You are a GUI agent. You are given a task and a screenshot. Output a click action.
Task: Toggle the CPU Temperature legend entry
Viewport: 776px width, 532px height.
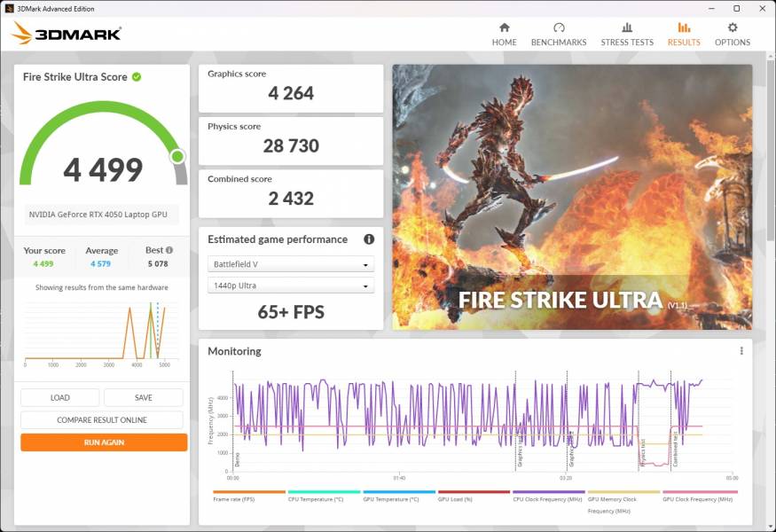[325, 497]
